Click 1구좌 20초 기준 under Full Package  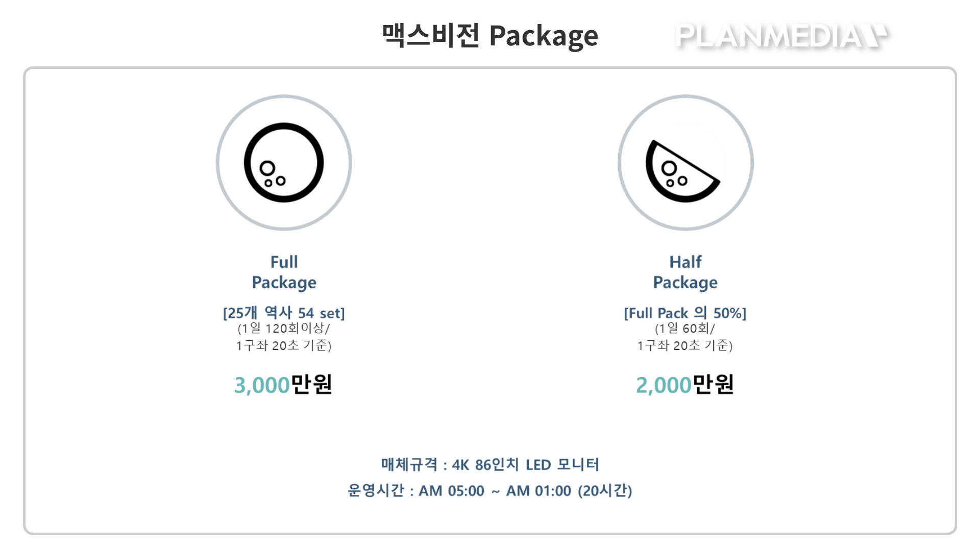pos(284,345)
